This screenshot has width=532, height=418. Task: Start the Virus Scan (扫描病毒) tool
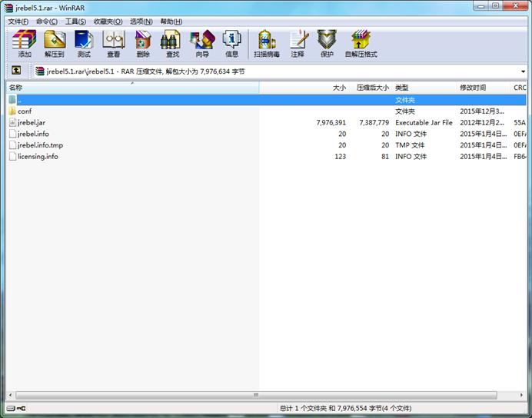coord(267,44)
